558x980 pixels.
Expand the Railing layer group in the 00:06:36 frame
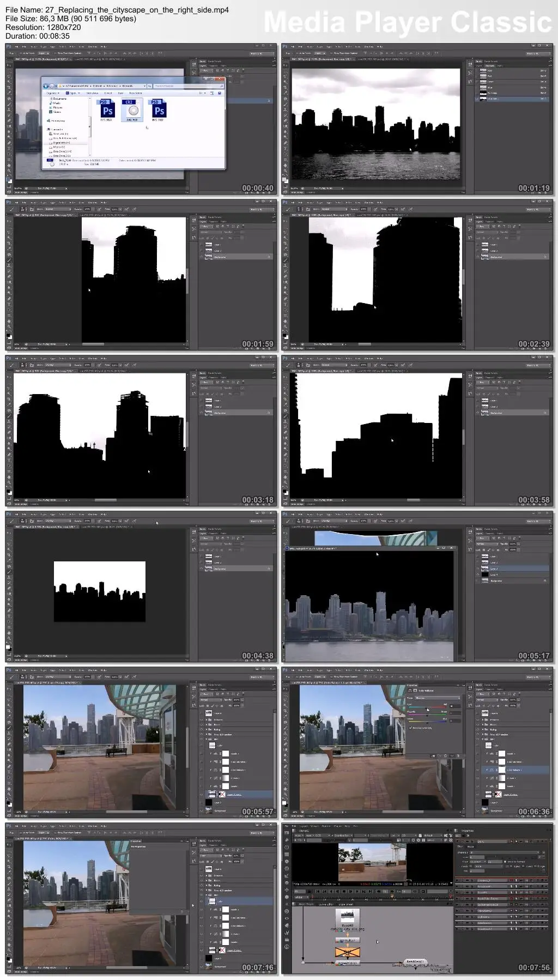483,729
